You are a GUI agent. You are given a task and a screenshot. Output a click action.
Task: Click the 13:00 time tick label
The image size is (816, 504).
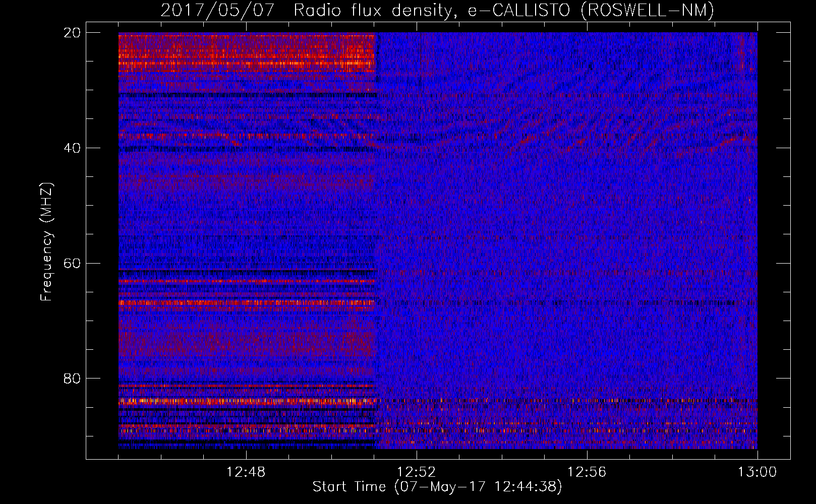click(x=757, y=472)
